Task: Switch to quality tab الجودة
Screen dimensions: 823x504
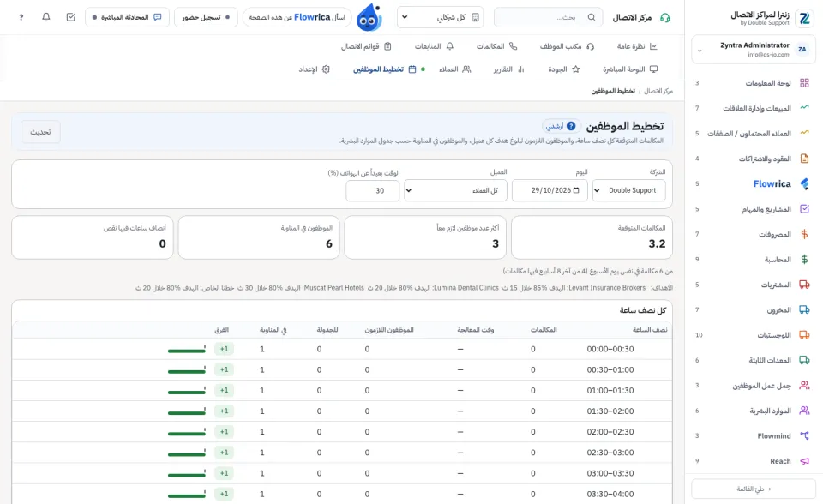Action: 564,69
